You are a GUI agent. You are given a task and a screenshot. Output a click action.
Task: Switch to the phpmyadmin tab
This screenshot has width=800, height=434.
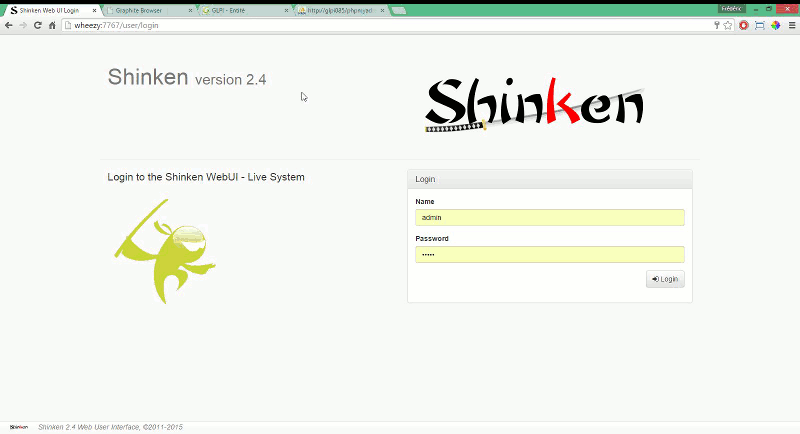coord(337,10)
